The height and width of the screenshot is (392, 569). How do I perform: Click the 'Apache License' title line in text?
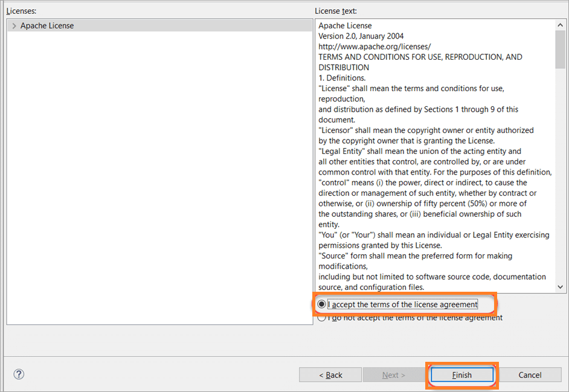pos(345,25)
